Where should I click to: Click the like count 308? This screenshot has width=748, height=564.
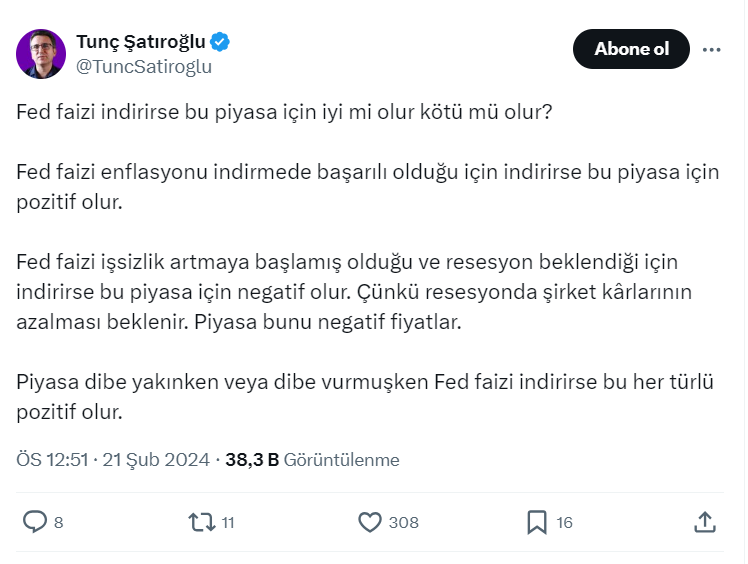pos(404,522)
